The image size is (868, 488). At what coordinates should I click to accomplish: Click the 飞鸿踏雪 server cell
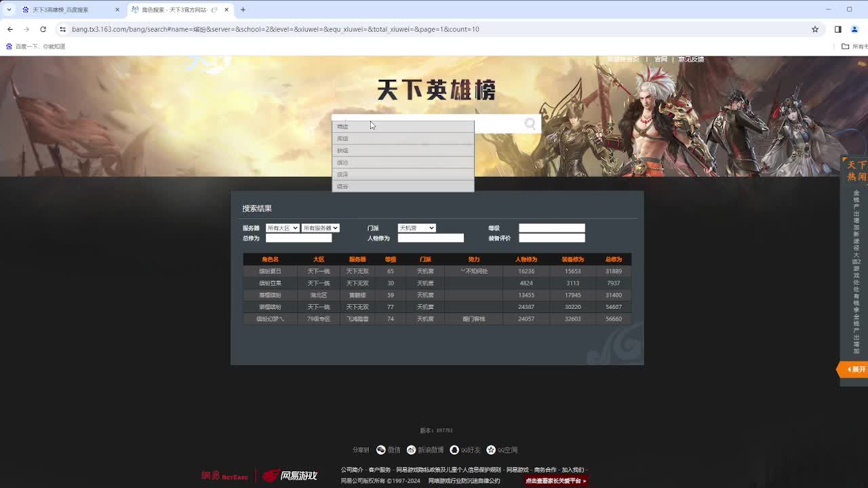coord(358,319)
